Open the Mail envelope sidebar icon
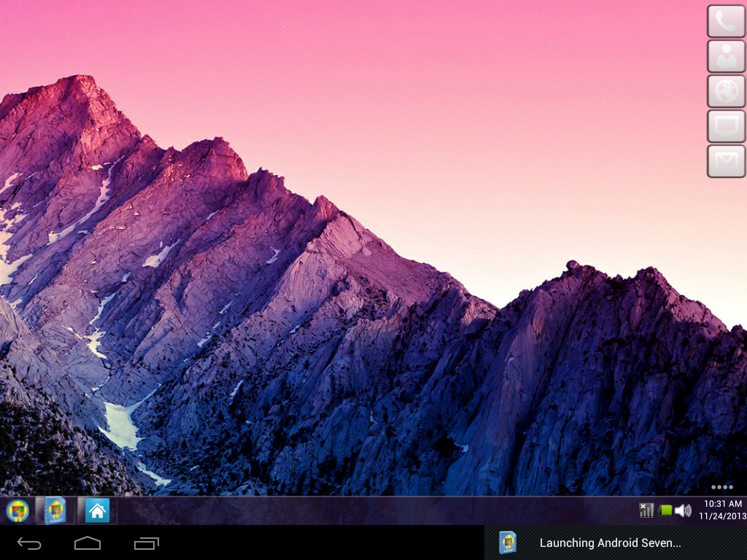This screenshot has height=560, width=747. pos(726,161)
